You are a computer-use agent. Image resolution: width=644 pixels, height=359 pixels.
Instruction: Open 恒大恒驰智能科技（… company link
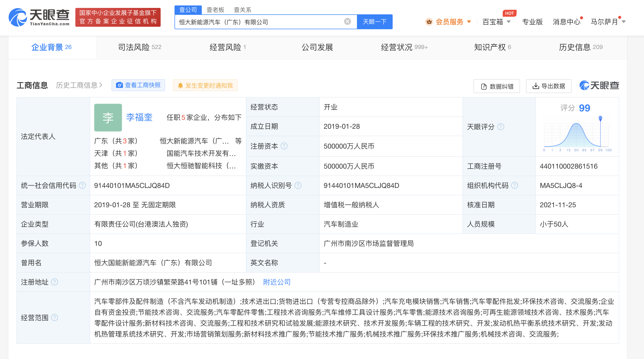pos(202,166)
